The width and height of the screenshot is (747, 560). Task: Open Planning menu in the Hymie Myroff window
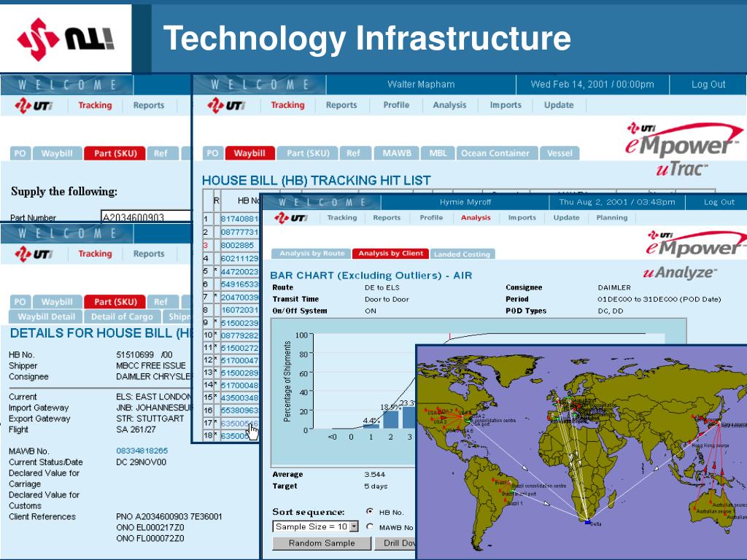(x=612, y=217)
